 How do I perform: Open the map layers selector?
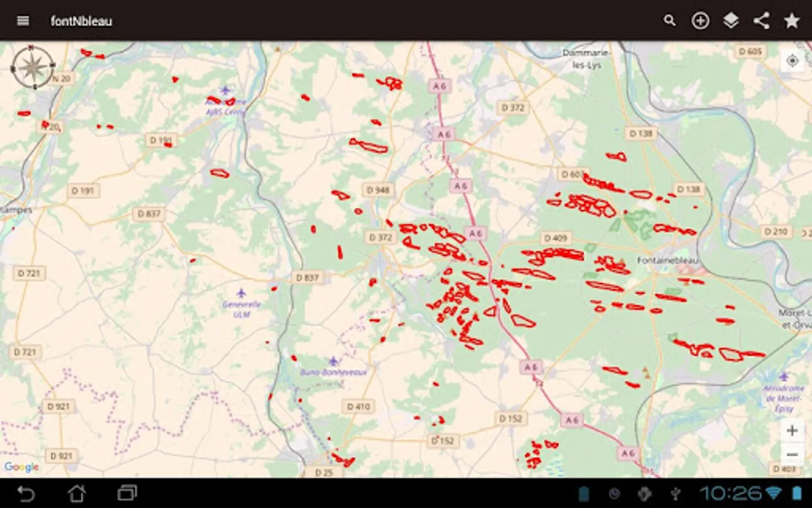[731, 21]
